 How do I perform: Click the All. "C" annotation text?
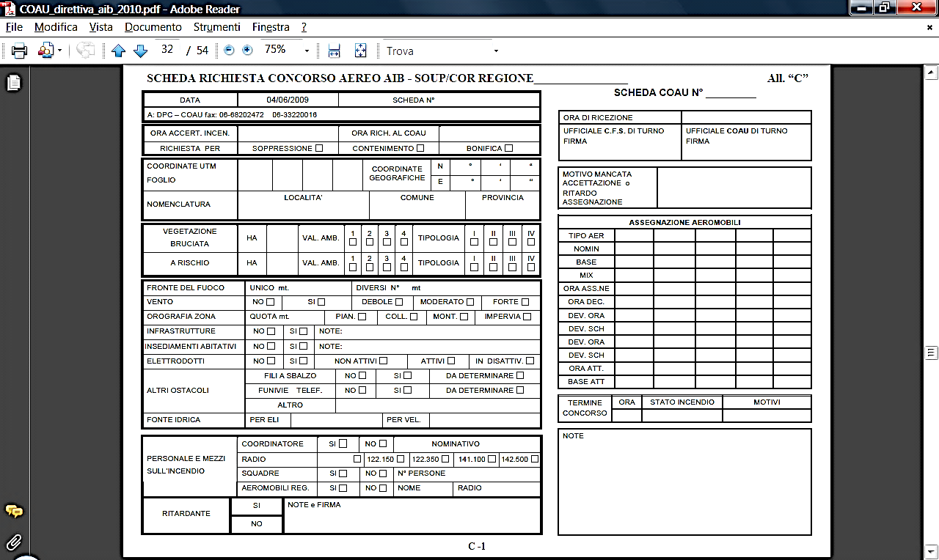click(788, 78)
